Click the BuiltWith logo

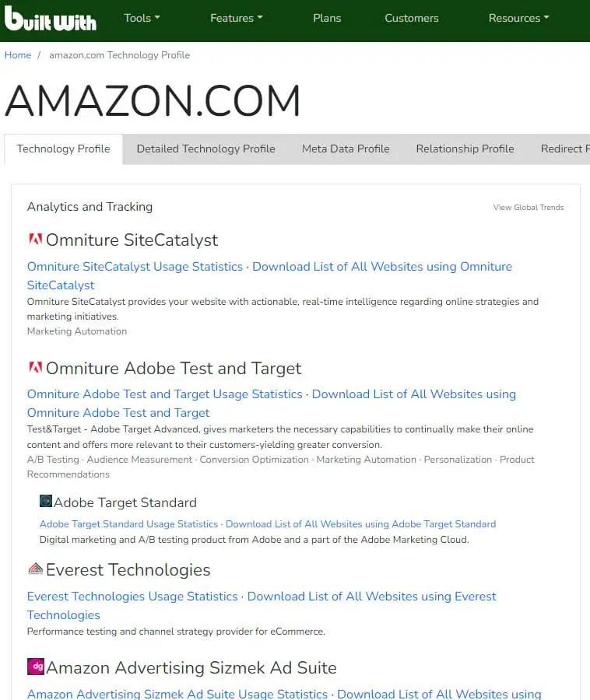pos(50,19)
